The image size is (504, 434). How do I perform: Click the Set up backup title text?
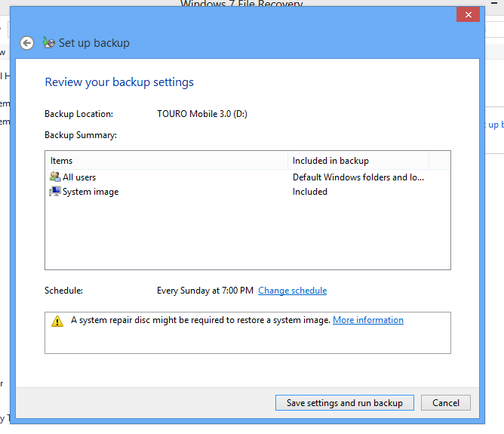pos(94,43)
